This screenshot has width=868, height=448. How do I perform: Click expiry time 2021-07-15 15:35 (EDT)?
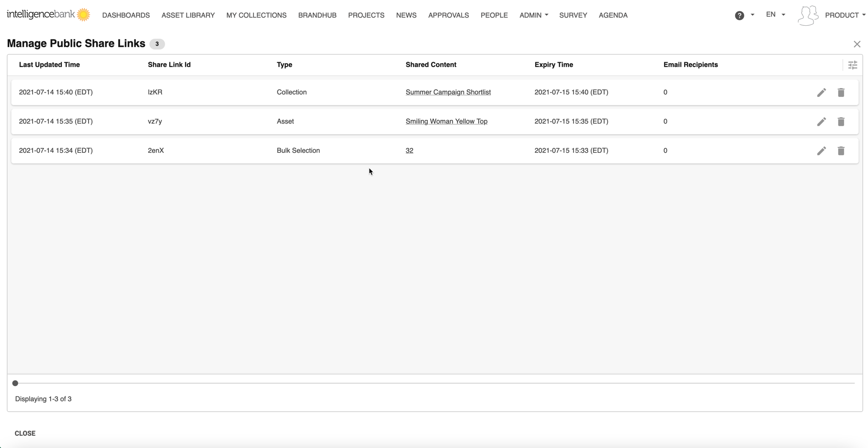tap(571, 121)
